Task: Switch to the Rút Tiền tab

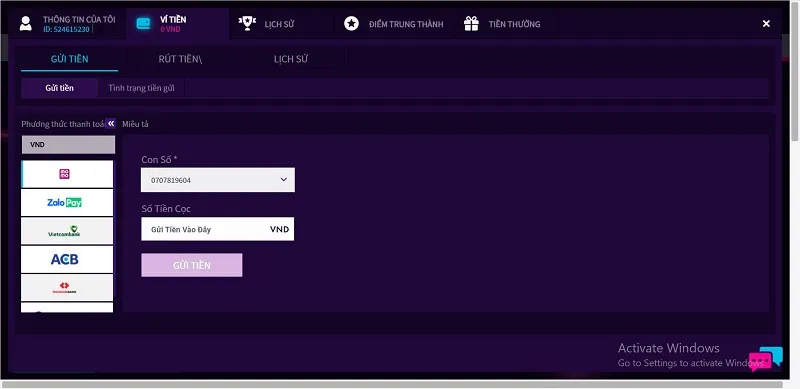Action: tap(180, 59)
